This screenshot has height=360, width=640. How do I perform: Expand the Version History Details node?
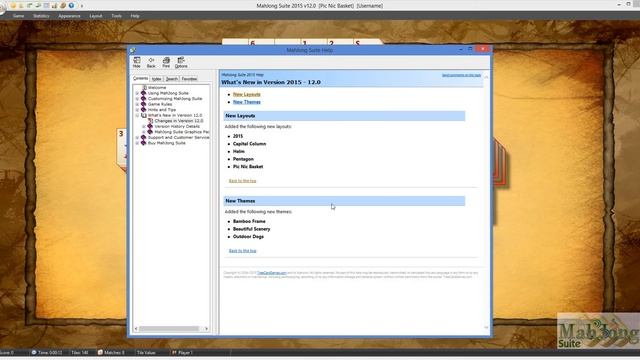(144, 127)
